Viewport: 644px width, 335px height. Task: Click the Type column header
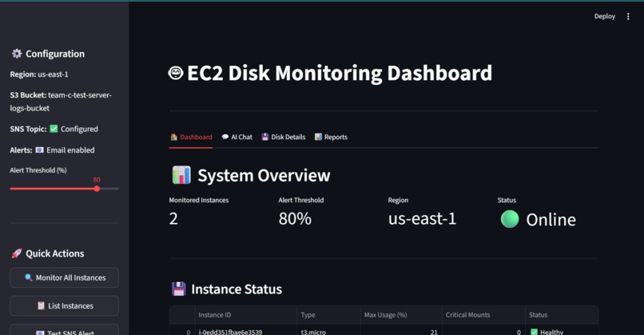click(328, 315)
